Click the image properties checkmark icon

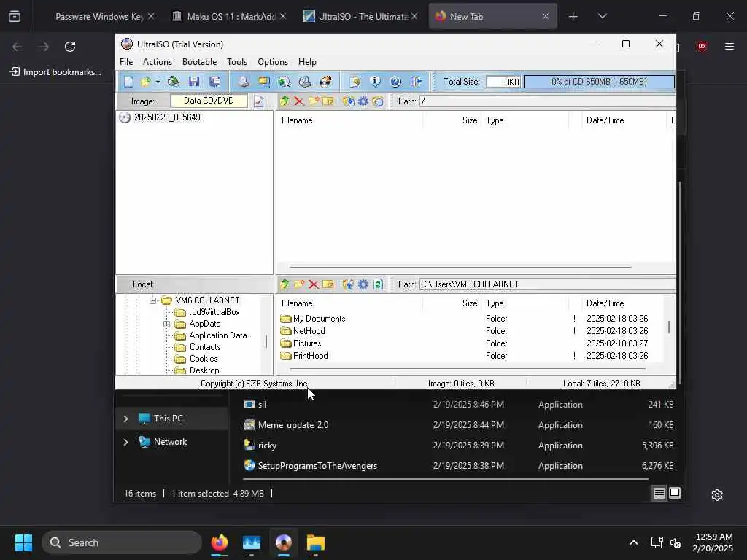(x=259, y=101)
